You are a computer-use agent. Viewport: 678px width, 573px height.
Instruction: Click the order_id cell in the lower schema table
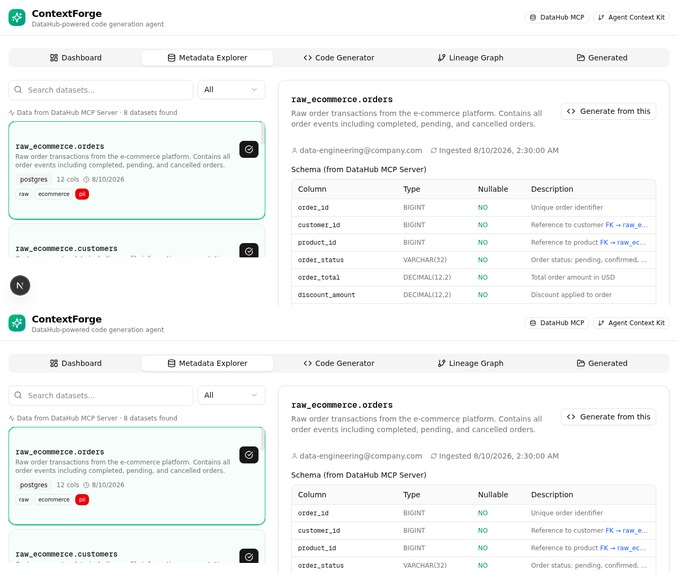[313, 513]
